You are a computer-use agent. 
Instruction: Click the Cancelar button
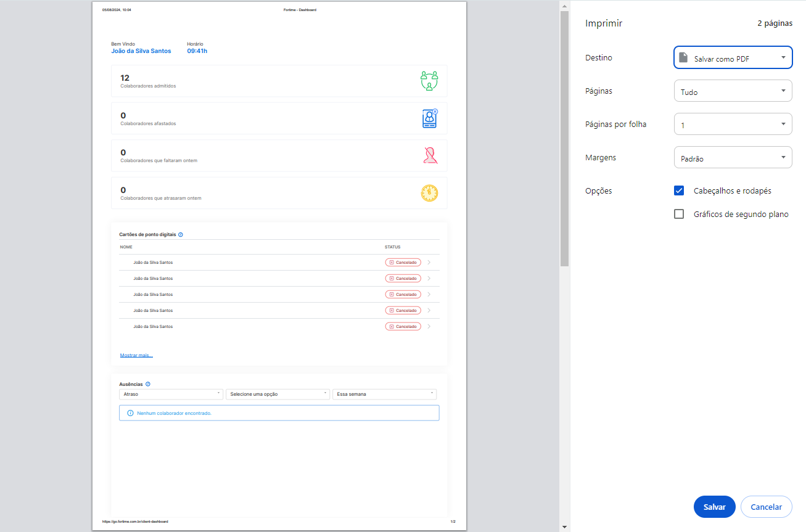click(x=767, y=507)
